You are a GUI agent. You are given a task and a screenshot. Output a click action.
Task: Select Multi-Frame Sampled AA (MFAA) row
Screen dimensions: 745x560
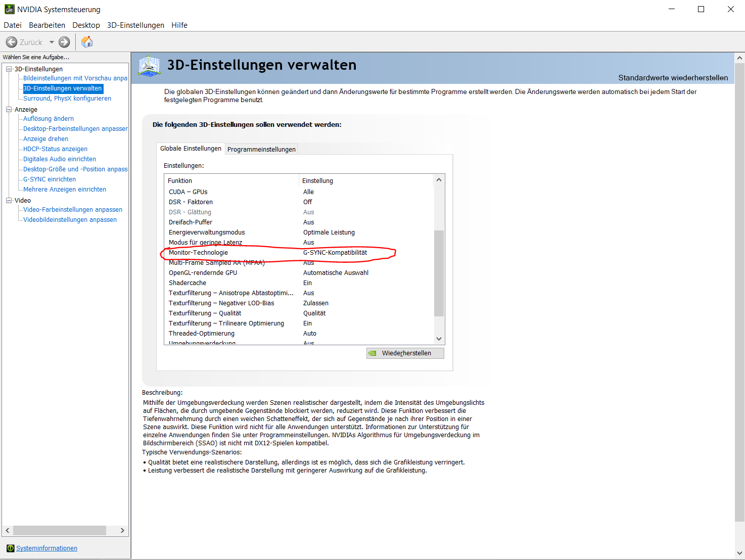(299, 263)
